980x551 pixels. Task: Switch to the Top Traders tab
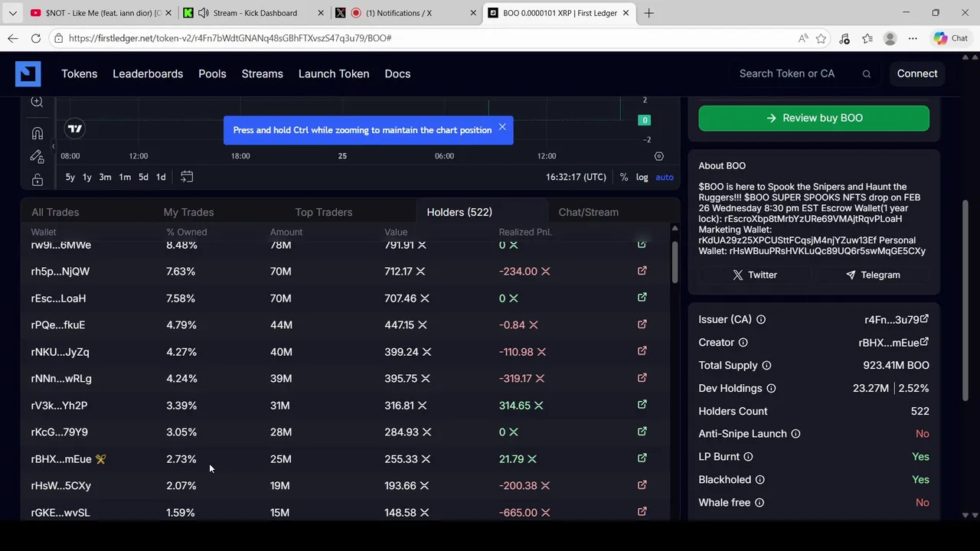point(324,212)
